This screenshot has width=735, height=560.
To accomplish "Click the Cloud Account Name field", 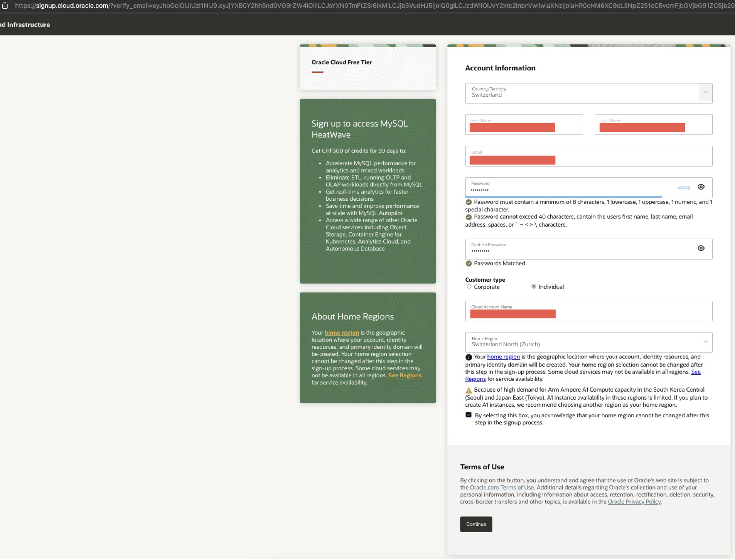I will 588,311.
